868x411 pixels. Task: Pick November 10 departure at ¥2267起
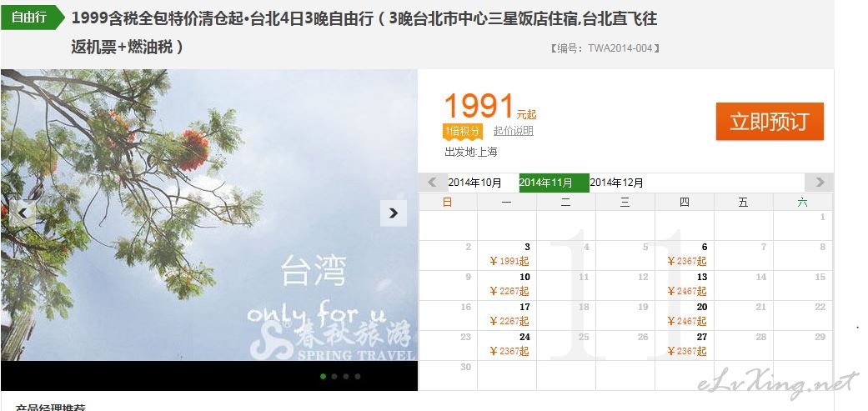[506, 285]
